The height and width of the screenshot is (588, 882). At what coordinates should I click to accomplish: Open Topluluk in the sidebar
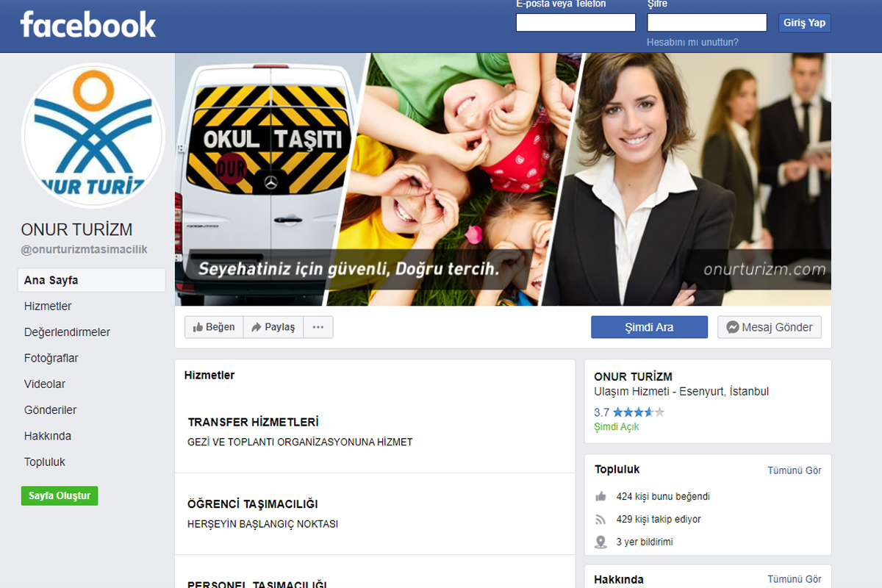(45, 462)
